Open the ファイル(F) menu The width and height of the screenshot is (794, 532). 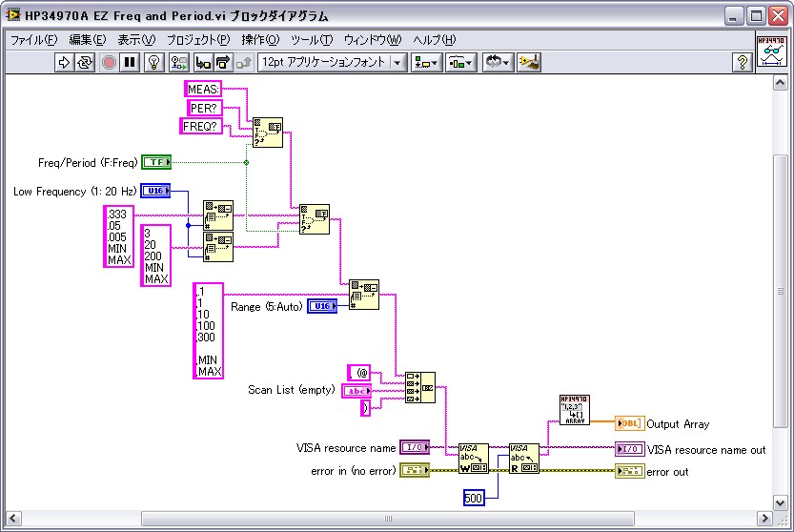click(x=34, y=39)
